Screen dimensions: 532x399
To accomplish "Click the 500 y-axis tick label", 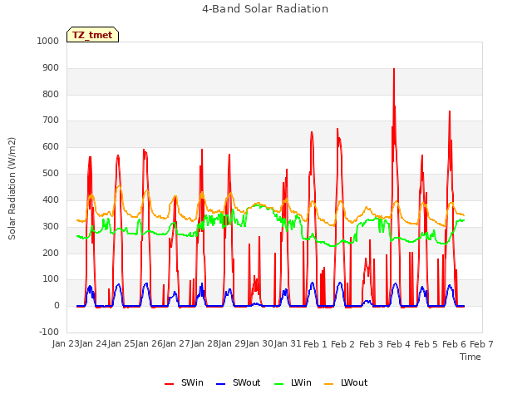I will [x=51, y=174].
